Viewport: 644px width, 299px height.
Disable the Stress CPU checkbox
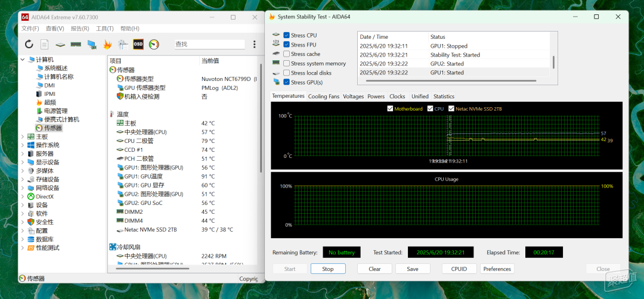click(x=287, y=35)
